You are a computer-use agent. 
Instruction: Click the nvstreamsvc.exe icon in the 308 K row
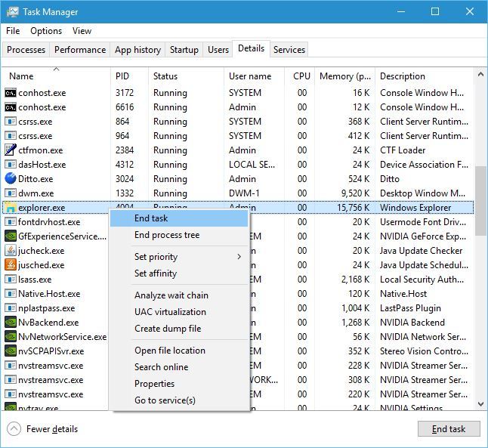(x=11, y=379)
